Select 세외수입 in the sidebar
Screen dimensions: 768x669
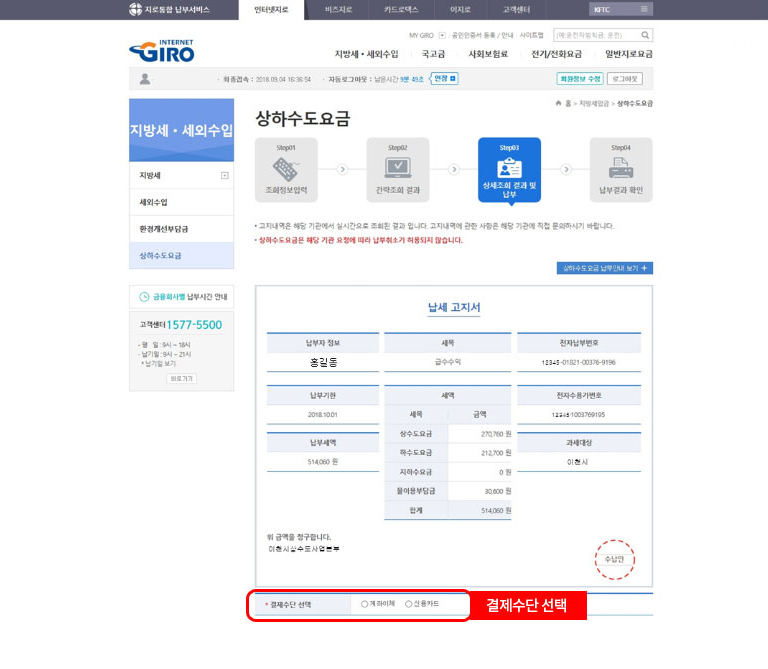click(x=181, y=202)
